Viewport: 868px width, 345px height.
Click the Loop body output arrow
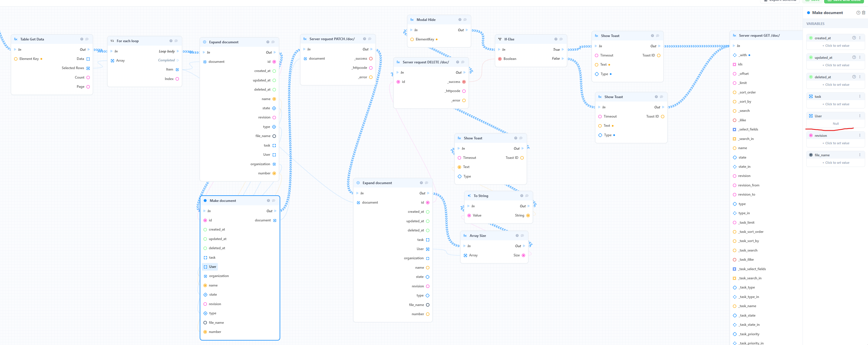[178, 51]
